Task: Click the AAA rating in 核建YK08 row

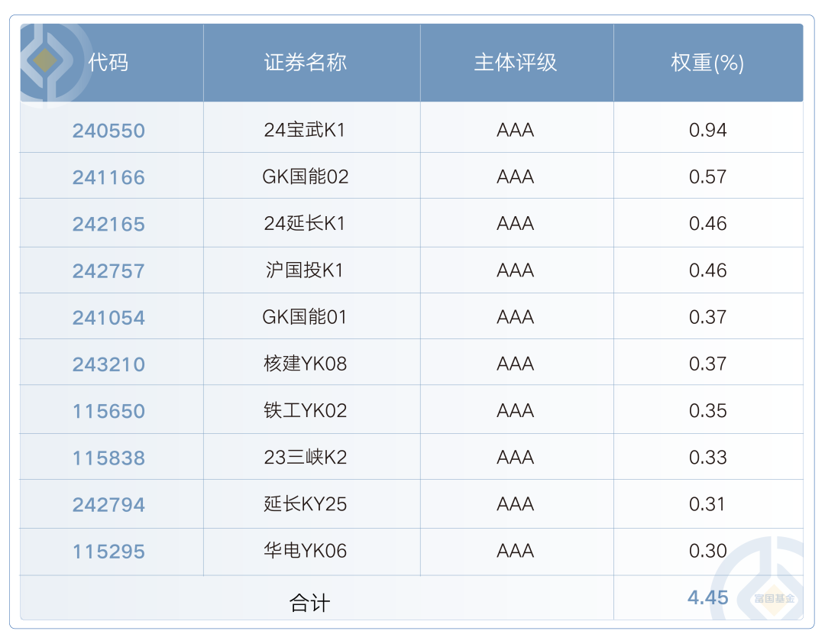Action: [515, 364]
